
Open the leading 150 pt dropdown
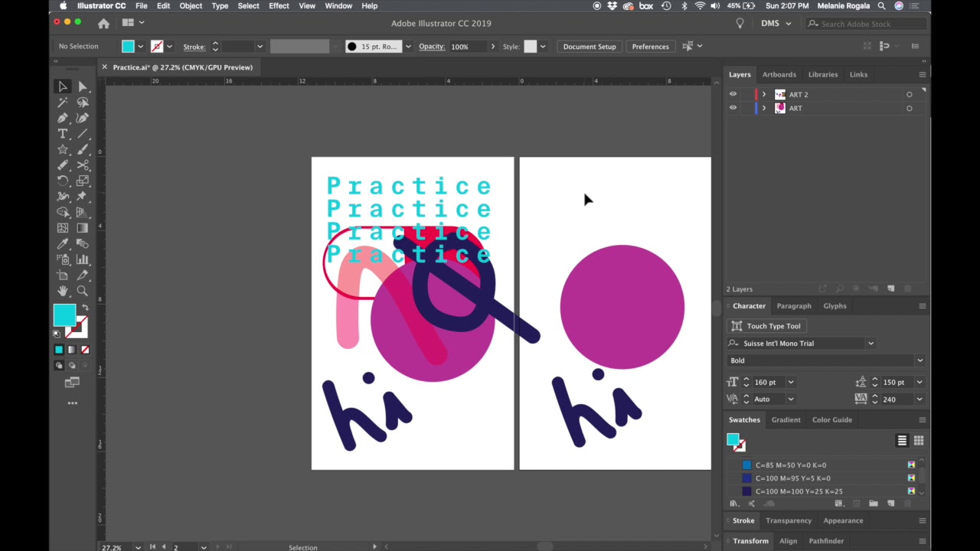[920, 382]
